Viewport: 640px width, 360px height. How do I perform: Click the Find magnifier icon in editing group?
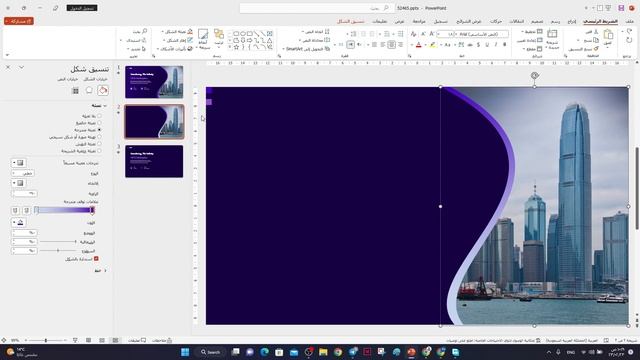click(x=144, y=31)
